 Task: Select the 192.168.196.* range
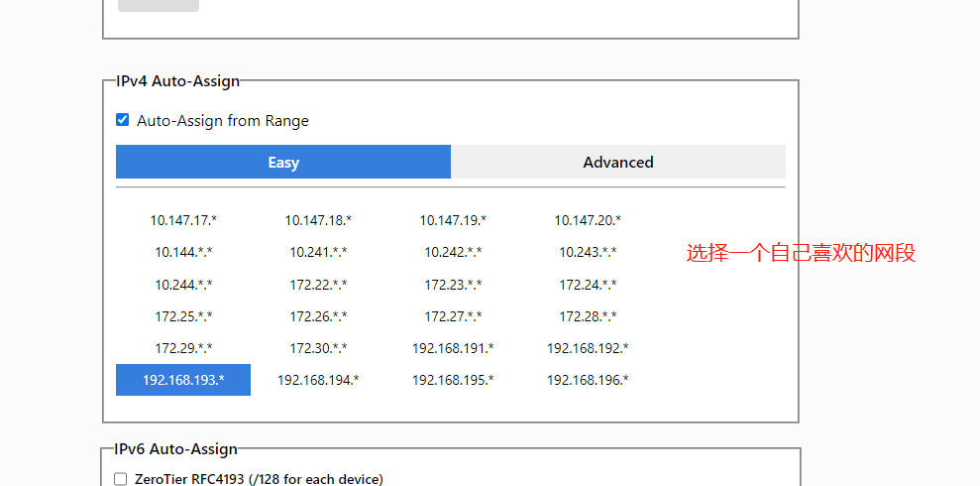click(x=588, y=380)
